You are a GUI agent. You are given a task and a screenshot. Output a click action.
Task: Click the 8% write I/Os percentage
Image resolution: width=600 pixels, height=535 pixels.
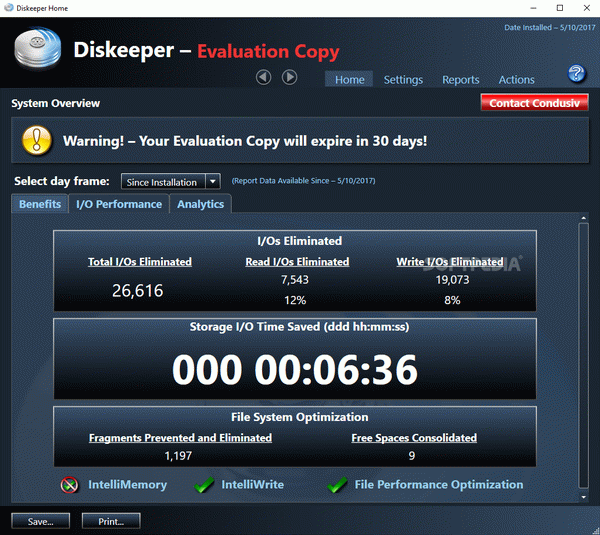[x=452, y=300]
